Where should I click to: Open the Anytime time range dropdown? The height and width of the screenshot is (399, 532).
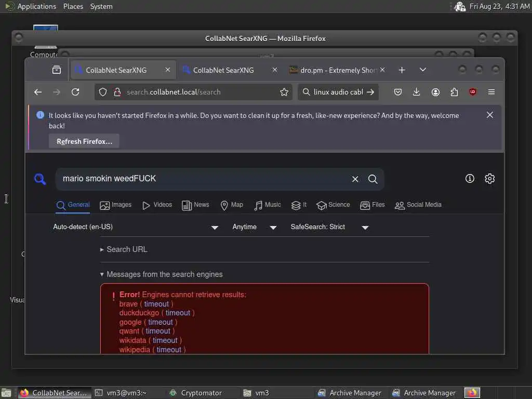click(x=255, y=227)
